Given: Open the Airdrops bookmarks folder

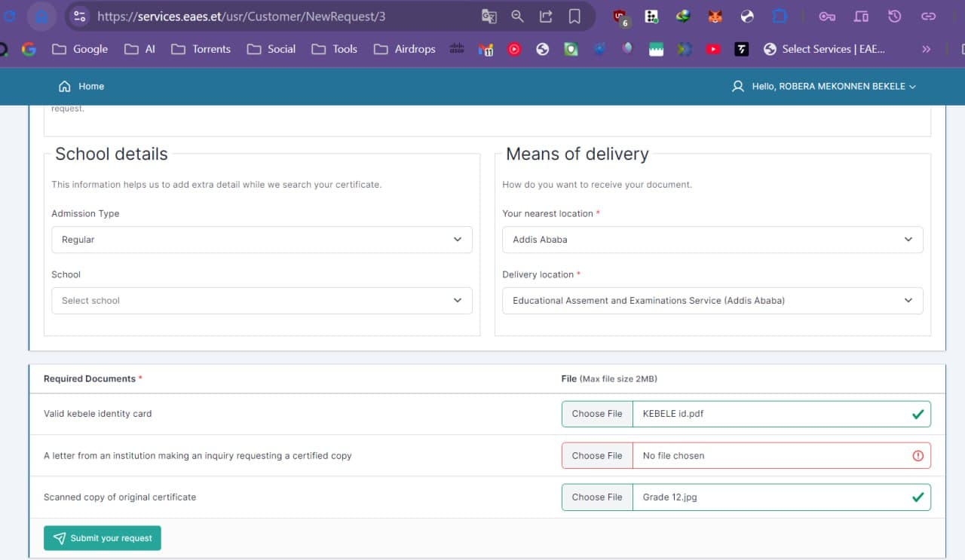Looking at the screenshot, I should tap(405, 49).
